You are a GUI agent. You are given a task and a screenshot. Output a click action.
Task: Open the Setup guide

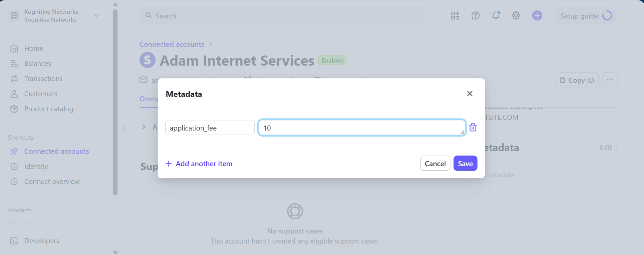point(586,16)
